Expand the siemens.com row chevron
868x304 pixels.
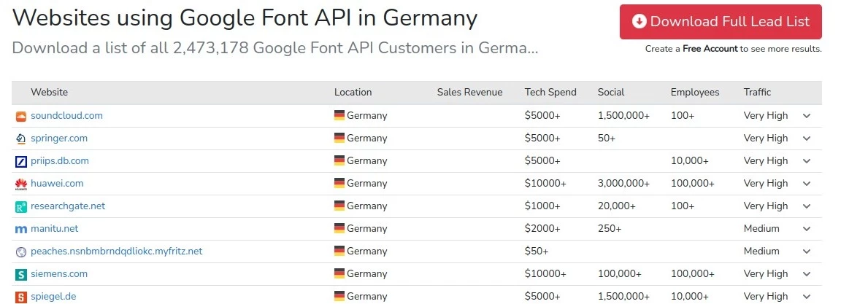pos(807,274)
